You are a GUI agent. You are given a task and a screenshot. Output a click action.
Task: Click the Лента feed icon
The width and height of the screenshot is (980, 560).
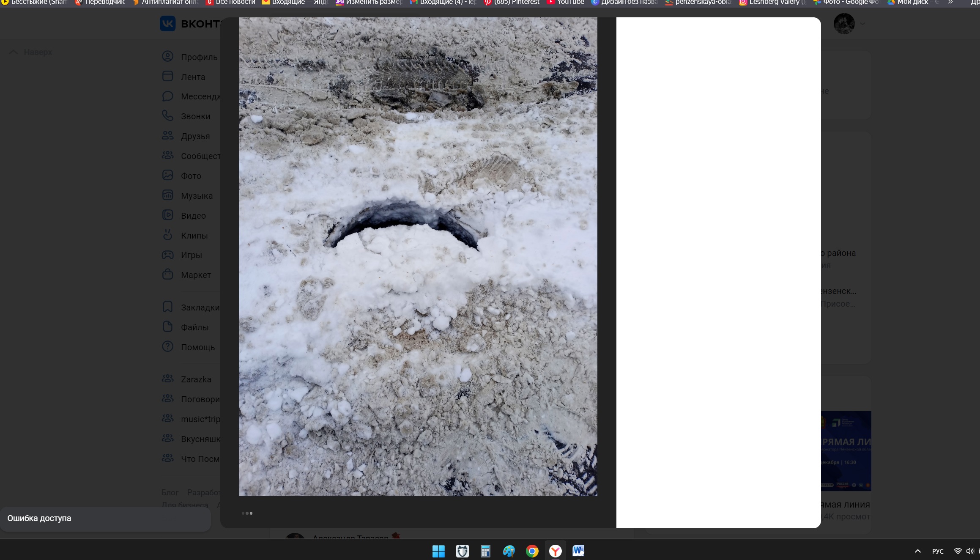(168, 77)
